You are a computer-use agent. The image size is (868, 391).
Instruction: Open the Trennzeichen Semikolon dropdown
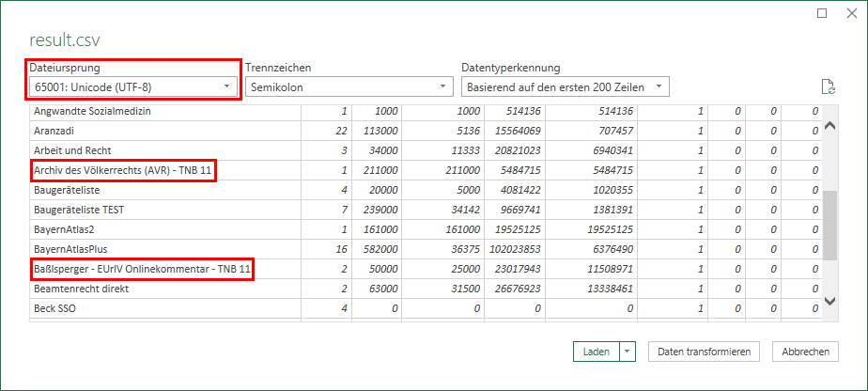coord(349,87)
